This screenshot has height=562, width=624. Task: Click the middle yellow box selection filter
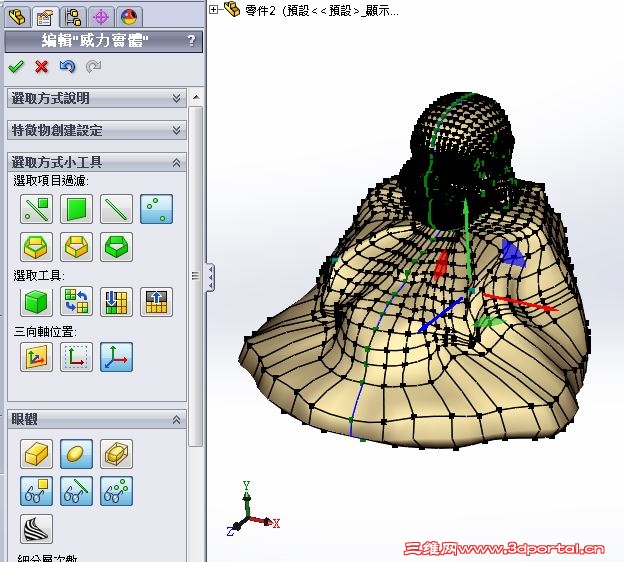click(76, 247)
